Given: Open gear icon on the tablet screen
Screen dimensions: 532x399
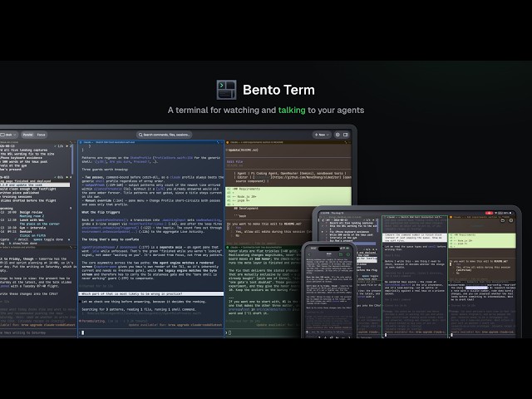Looking at the screenshot, I should [511, 220].
